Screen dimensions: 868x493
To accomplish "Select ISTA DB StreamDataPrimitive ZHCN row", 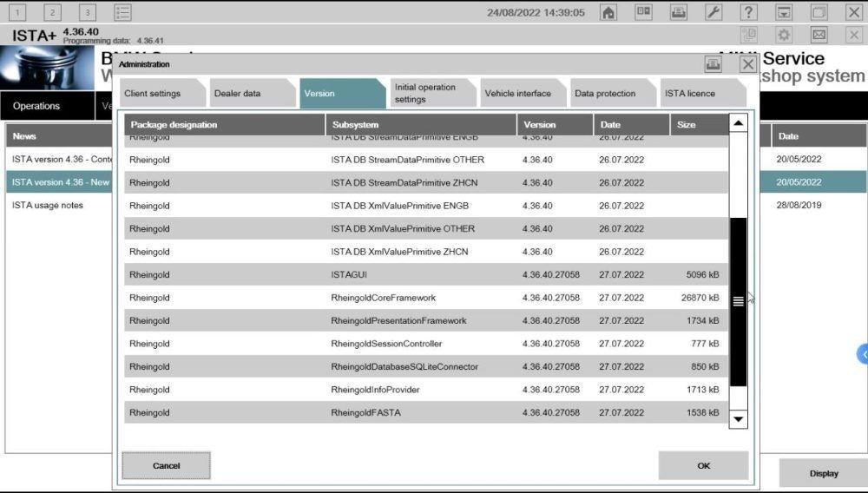I will pyautogui.click(x=425, y=182).
